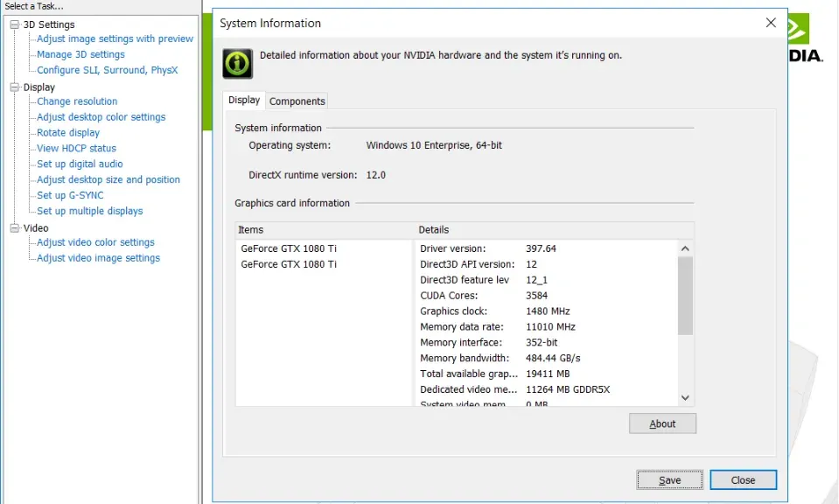Click the Direct3D feature level value 12_1
Image resolution: width=839 pixels, height=504 pixels.
point(536,280)
